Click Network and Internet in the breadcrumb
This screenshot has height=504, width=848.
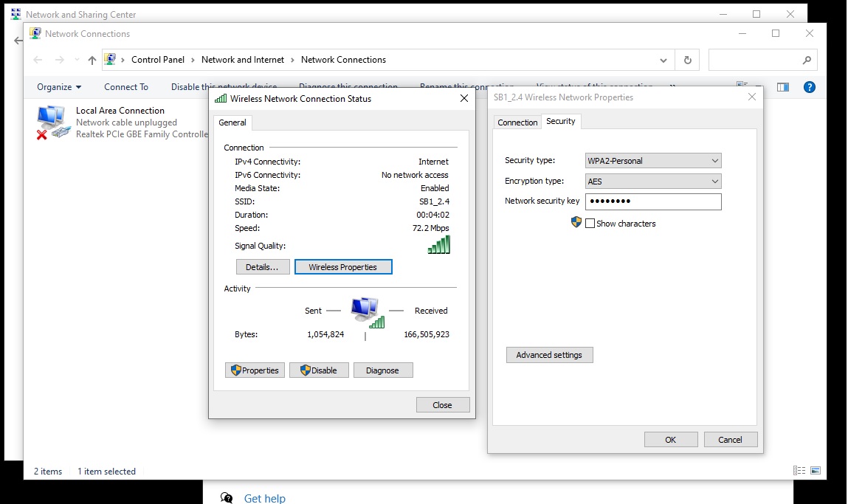(x=242, y=60)
